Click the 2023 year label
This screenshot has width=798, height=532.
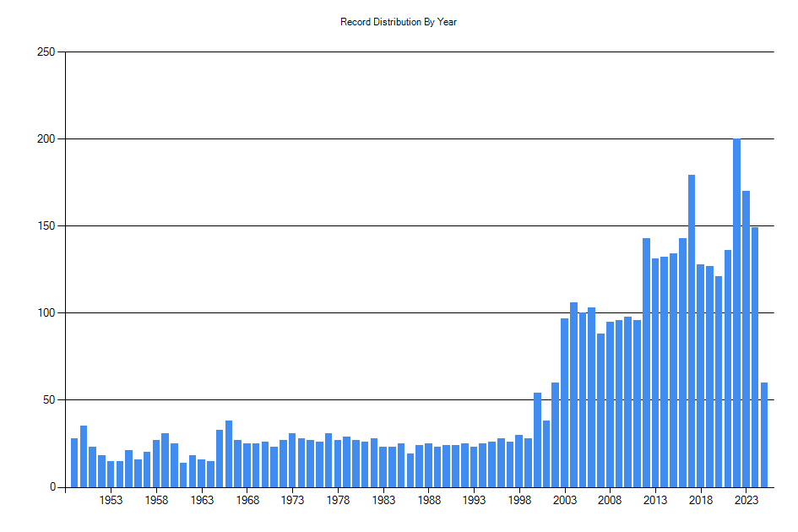(746, 501)
